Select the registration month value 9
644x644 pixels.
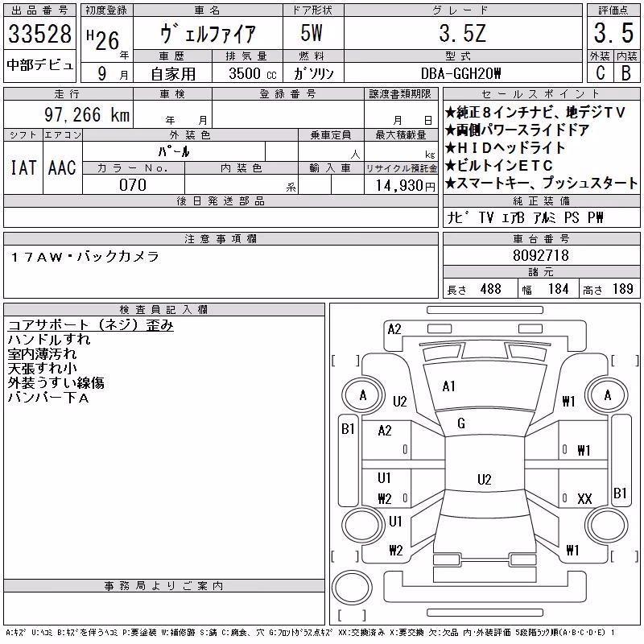click(x=102, y=73)
